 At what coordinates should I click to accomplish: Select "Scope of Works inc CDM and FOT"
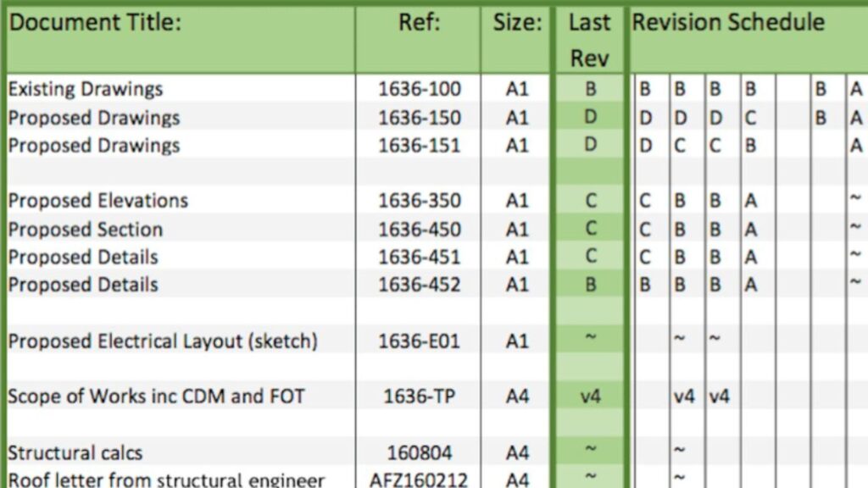[156, 396]
